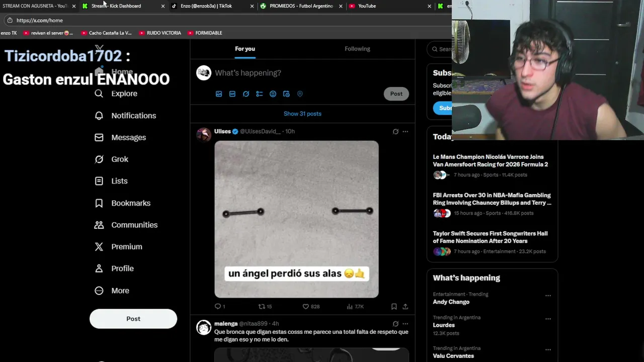Open Andy Chango trending topic

coord(451,302)
